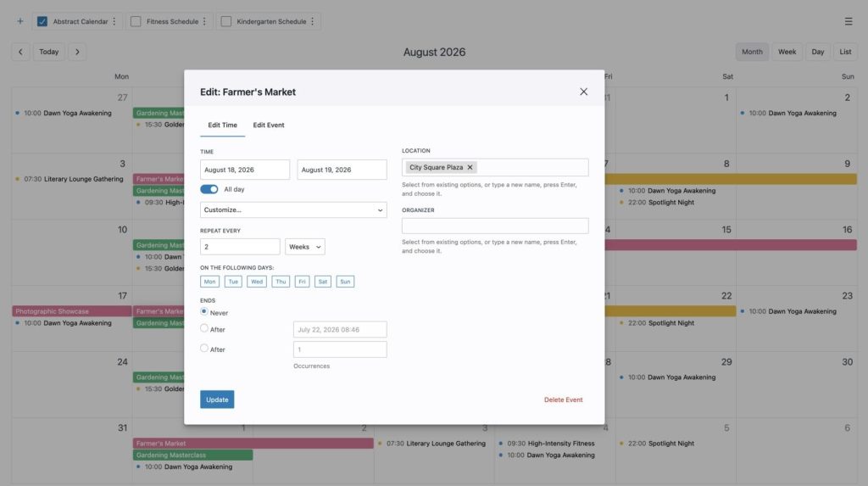Open 10:00 Dawn Yoga Awakening on 29th

[x=667, y=377]
